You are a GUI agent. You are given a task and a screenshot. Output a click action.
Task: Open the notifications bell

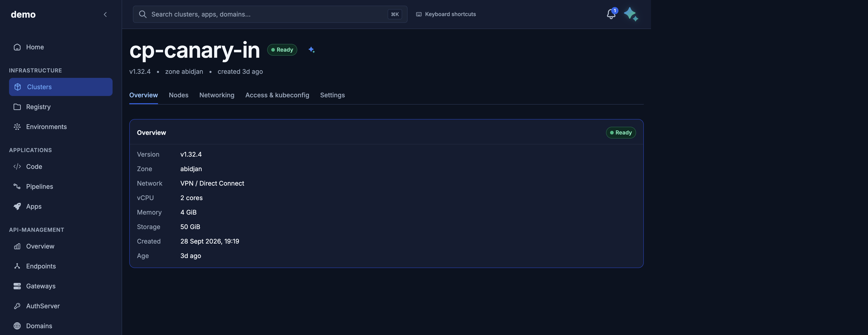pyautogui.click(x=611, y=14)
